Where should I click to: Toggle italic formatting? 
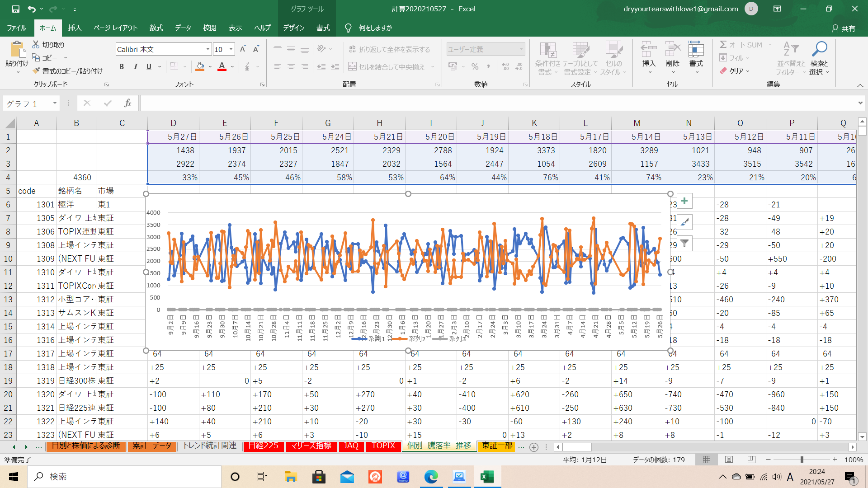135,67
